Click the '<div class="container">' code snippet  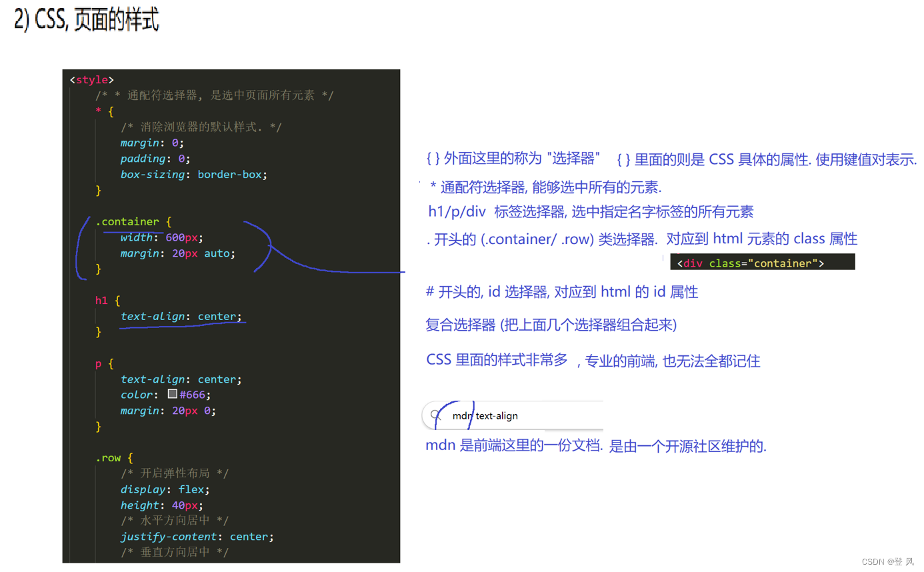pyautogui.click(x=763, y=263)
